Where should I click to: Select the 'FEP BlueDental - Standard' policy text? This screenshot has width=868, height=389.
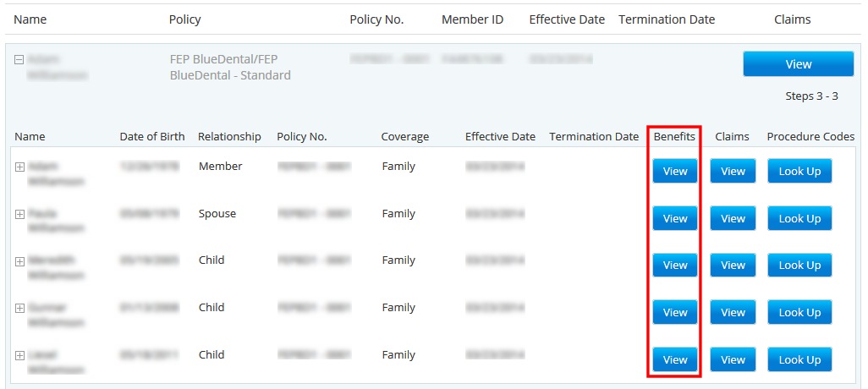230,67
